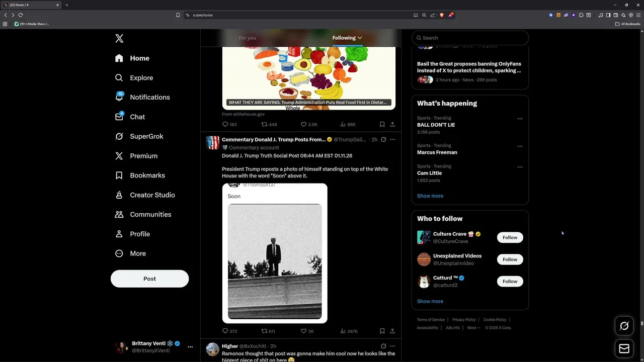The image size is (644, 362).
Task: Open the Chat page
Action: click(x=130, y=117)
